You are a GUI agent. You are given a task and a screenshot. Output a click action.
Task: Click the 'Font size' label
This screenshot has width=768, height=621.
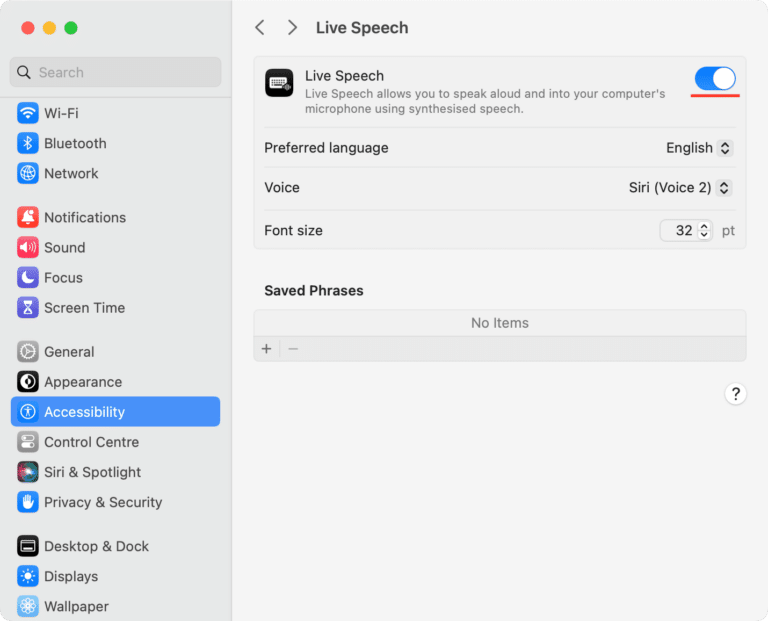[293, 230]
